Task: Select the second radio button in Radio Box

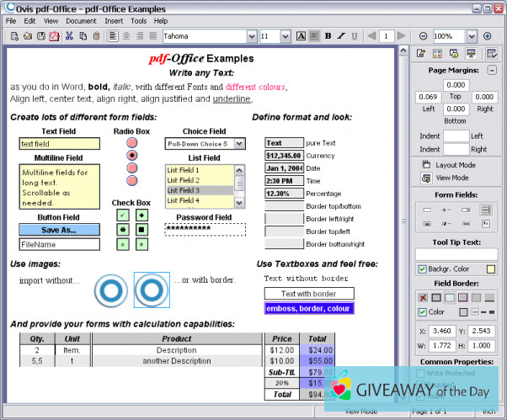Action: [131, 156]
